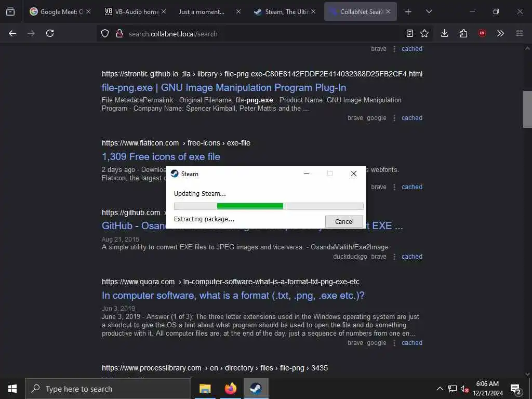
Task: Switch to Steam tab
Action: click(285, 11)
